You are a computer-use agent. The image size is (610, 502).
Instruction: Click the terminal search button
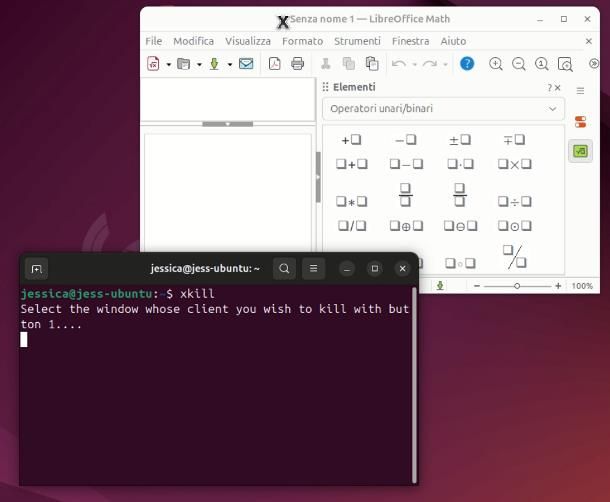284,269
